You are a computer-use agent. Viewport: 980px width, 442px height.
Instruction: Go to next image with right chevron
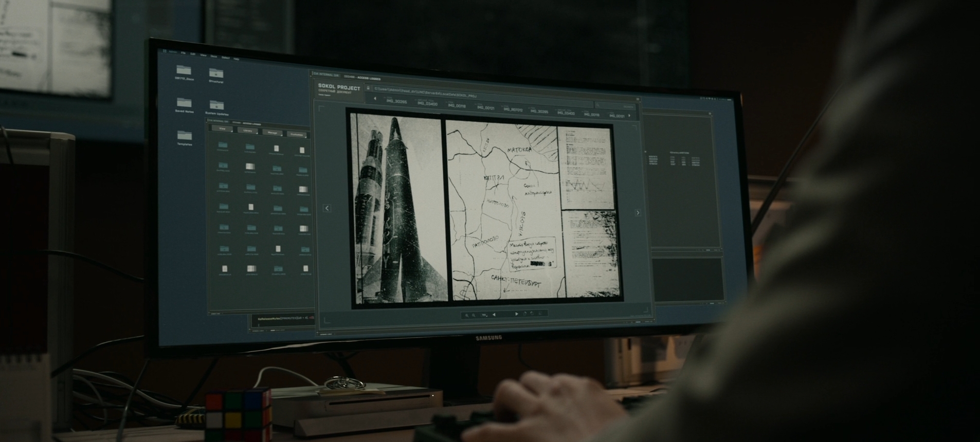[638, 212]
